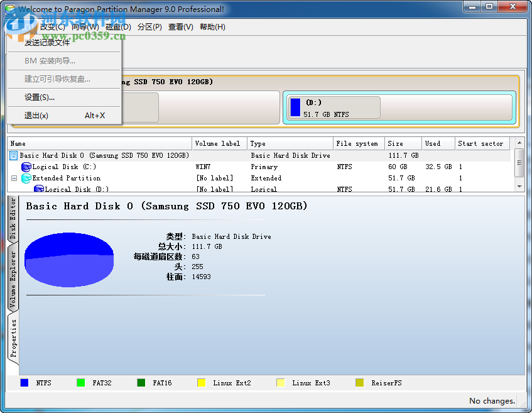The image size is (532, 413).
Task: Open the 帮助(H) menu
Action: (x=212, y=27)
